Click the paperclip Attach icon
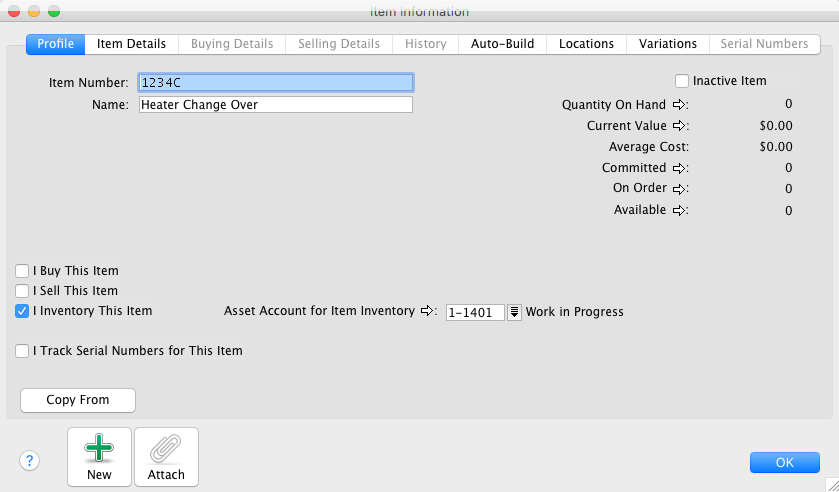 pos(166,449)
